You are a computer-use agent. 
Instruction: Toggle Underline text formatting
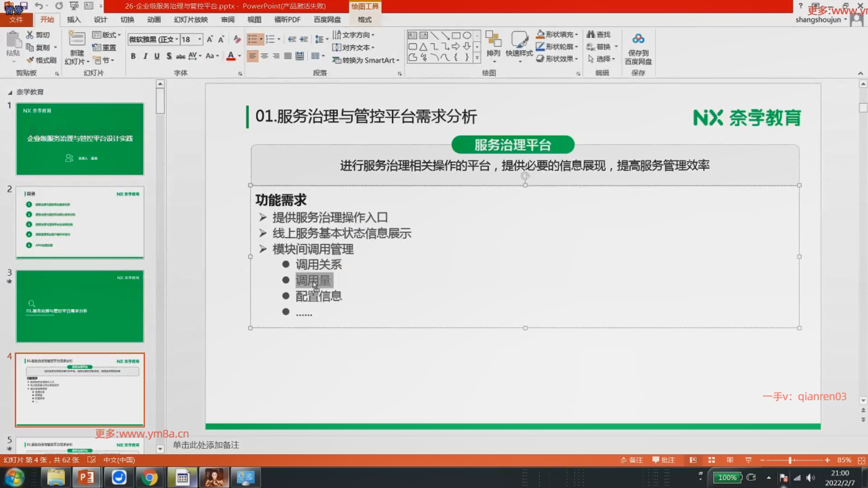pyautogui.click(x=157, y=56)
